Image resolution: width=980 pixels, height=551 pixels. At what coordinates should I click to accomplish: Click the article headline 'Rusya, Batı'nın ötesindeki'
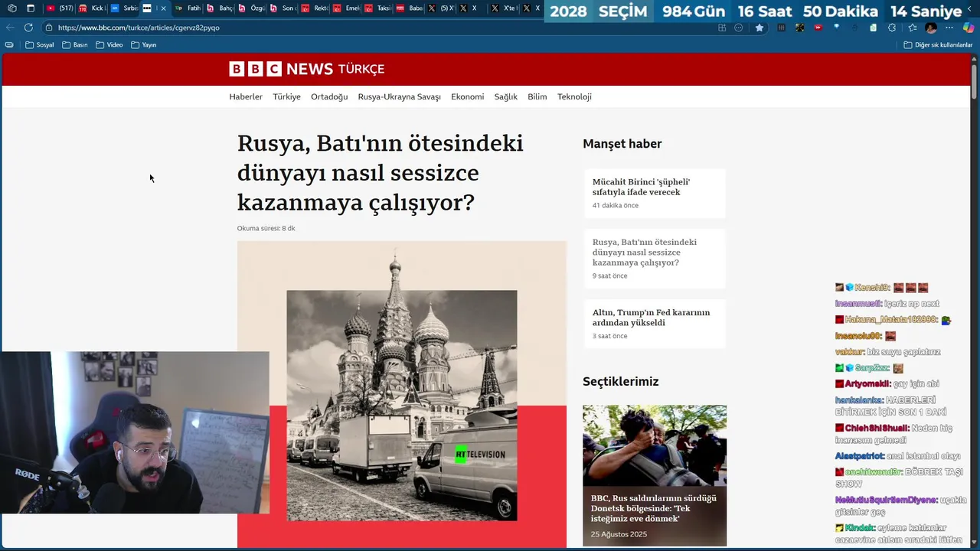(x=381, y=173)
